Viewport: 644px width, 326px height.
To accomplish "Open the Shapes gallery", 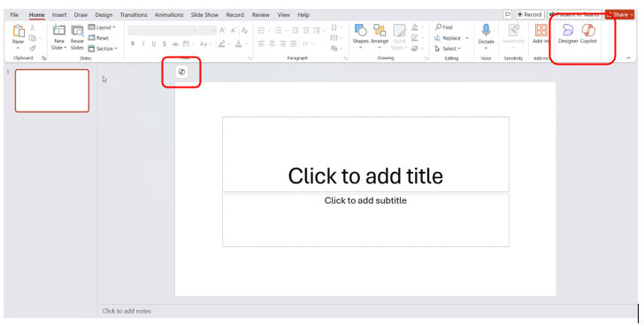I will [x=360, y=36].
